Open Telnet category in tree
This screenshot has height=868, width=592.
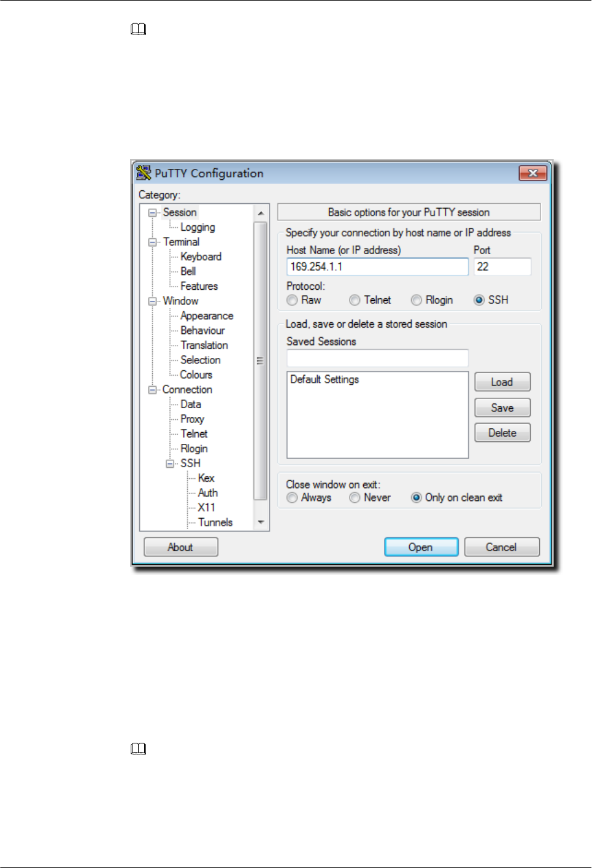pyautogui.click(x=194, y=433)
